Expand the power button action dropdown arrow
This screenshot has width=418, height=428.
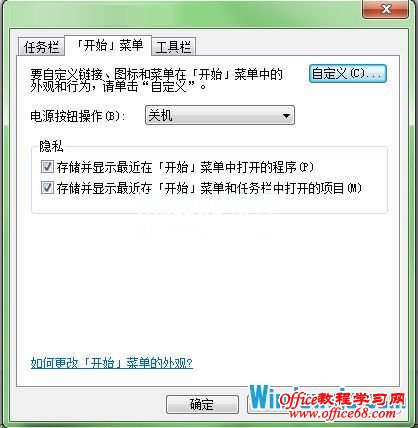point(286,116)
